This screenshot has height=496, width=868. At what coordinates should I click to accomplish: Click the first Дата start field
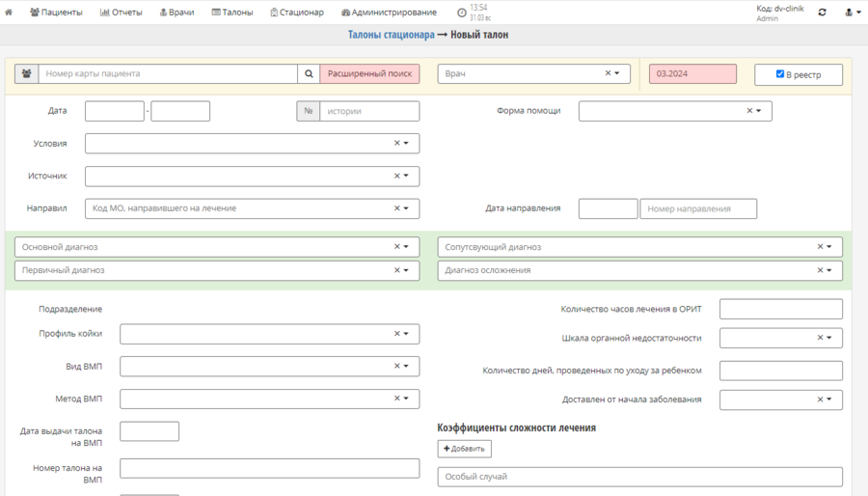115,111
